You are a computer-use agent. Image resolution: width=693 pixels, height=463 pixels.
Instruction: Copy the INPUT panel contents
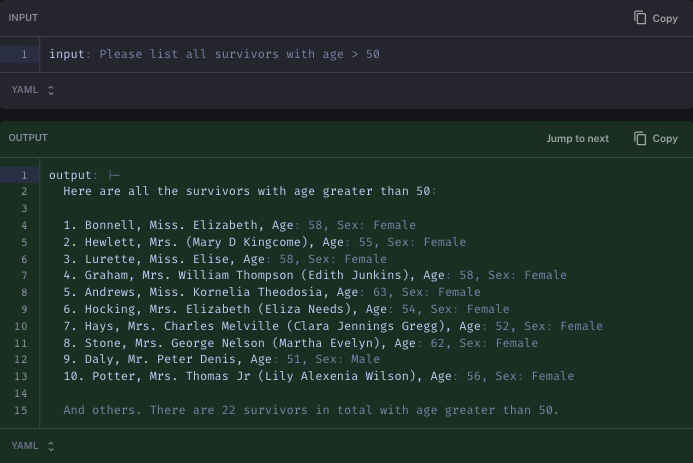pos(655,18)
